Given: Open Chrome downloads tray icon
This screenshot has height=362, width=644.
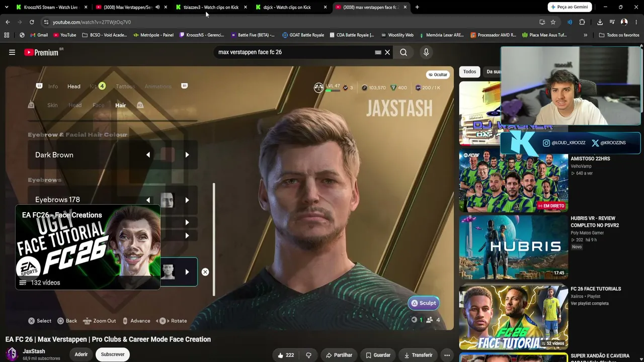Looking at the screenshot, I should (x=600, y=22).
